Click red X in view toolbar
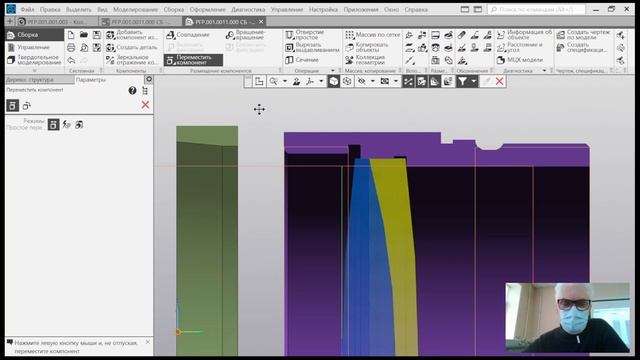Viewport: 640px width, 360px height. (x=499, y=82)
